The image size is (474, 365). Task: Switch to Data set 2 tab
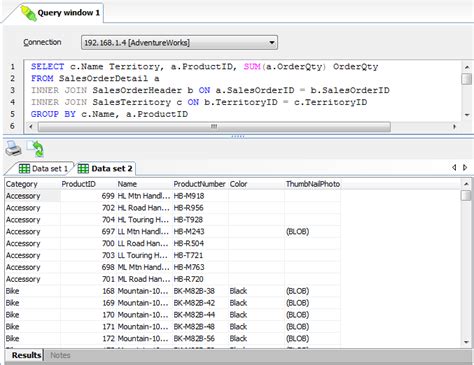point(105,169)
